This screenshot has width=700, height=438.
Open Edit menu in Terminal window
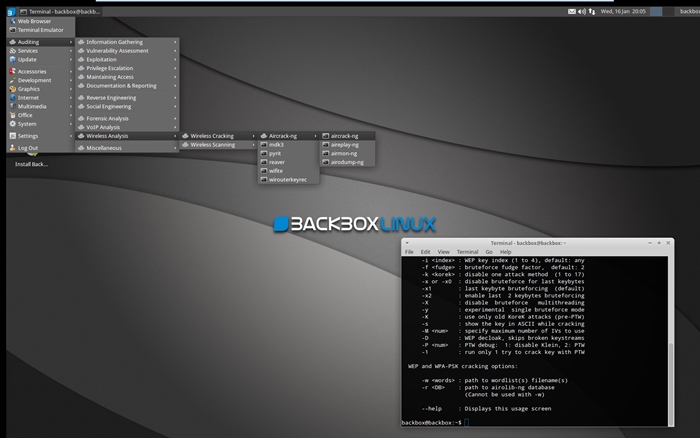(425, 252)
